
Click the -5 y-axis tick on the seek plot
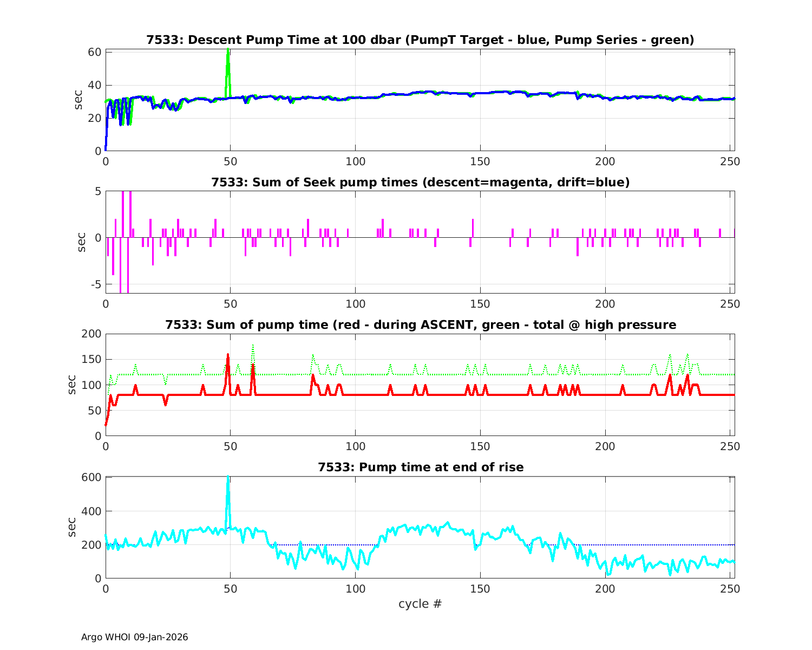click(x=95, y=284)
